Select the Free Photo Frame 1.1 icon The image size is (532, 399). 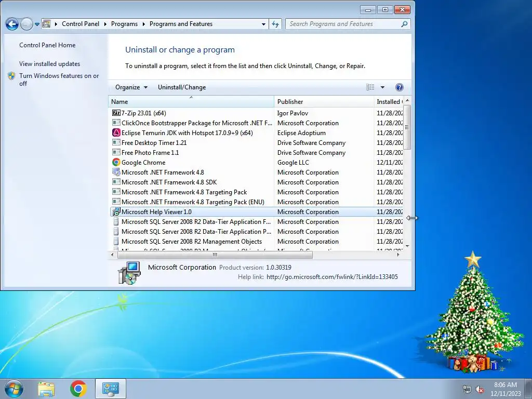tap(116, 152)
